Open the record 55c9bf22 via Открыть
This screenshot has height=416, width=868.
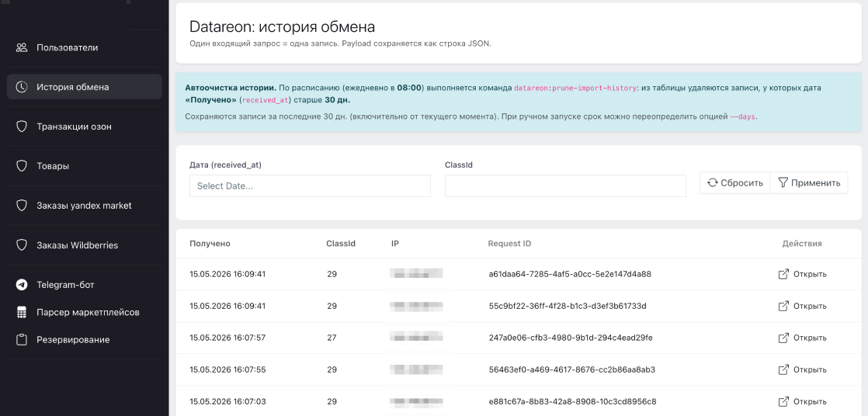802,306
